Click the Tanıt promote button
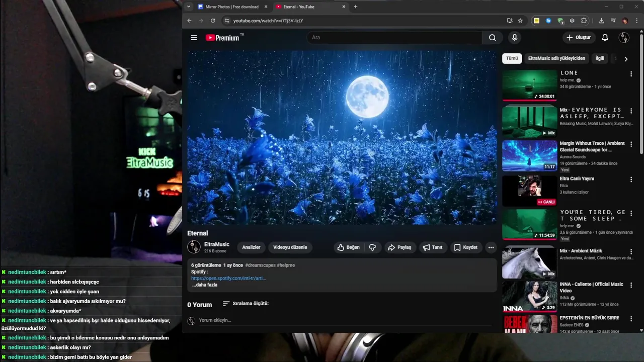 point(433,247)
